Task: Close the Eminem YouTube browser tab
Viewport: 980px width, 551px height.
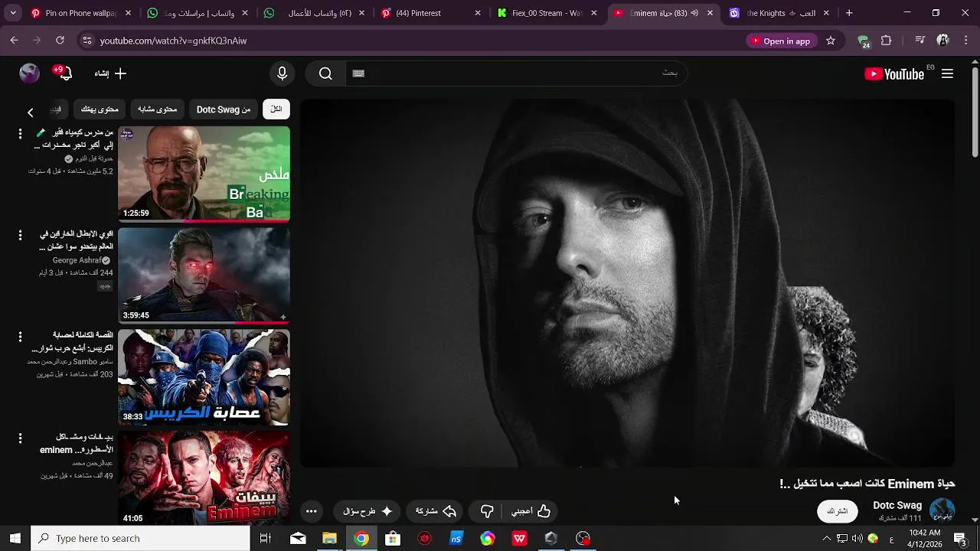Action: [x=710, y=13]
